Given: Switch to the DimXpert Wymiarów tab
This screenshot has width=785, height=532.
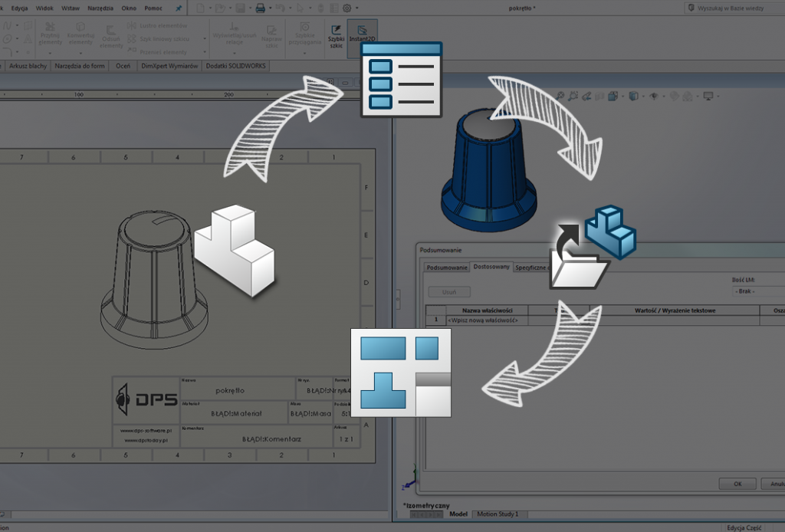Looking at the screenshot, I should pos(169,66).
